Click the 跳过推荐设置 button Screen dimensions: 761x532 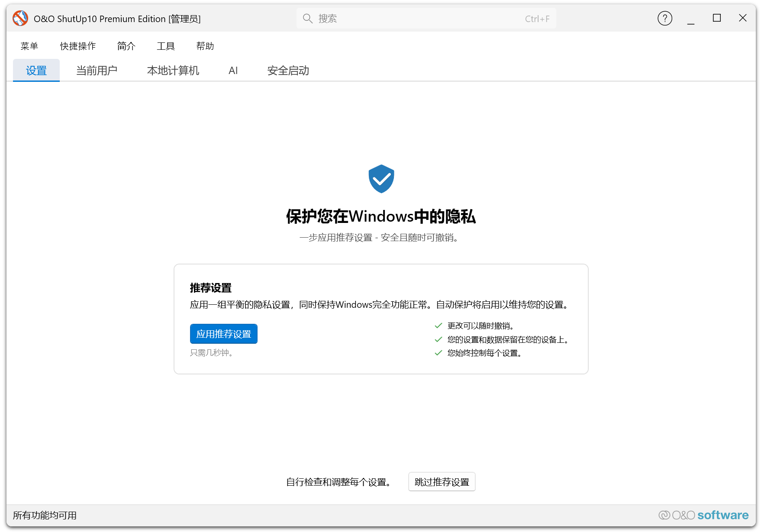442,482
